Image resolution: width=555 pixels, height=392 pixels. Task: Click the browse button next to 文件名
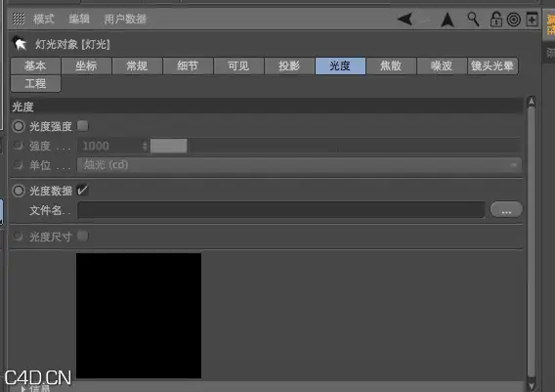click(x=506, y=209)
